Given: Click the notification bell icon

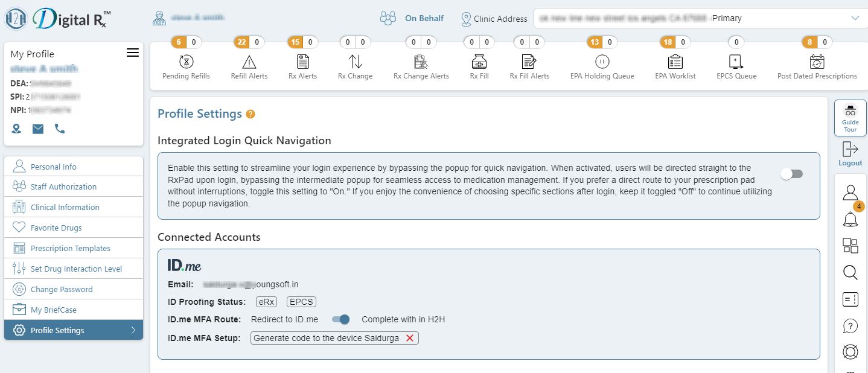Looking at the screenshot, I should click(x=850, y=218).
